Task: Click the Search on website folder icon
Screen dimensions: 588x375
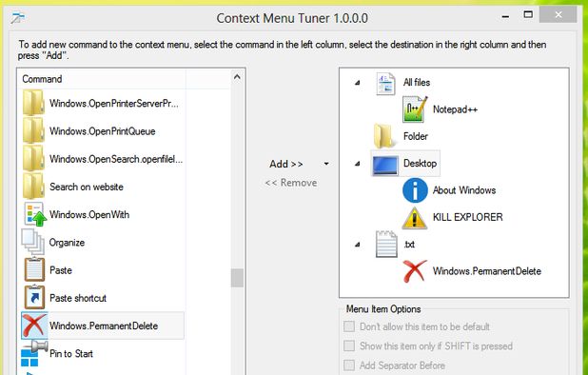Action: (x=33, y=186)
